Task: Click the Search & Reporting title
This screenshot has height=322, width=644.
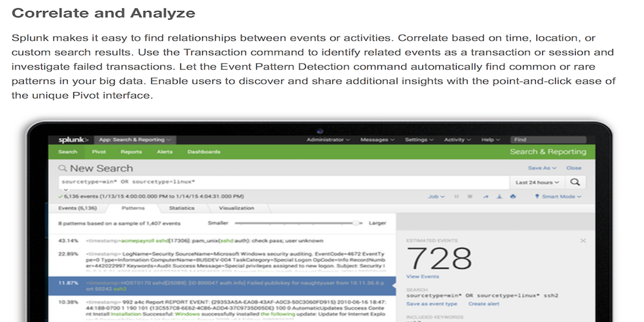Action: point(548,152)
